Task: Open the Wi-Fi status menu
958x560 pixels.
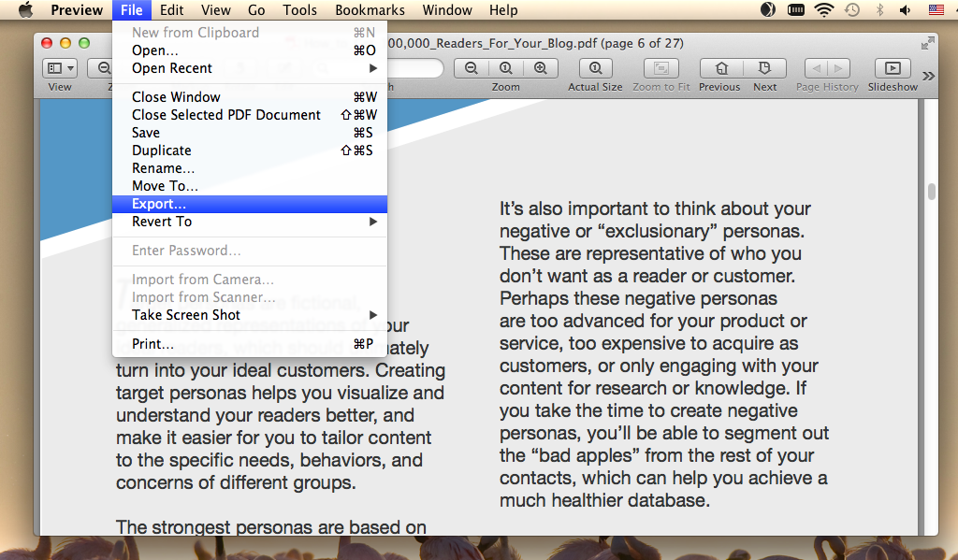Action: click(823, 10)
